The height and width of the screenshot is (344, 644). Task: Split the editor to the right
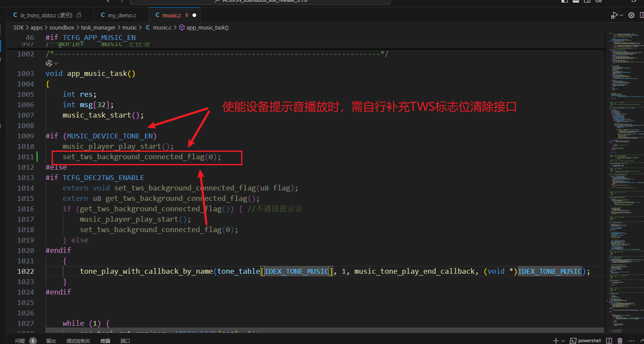642,15
